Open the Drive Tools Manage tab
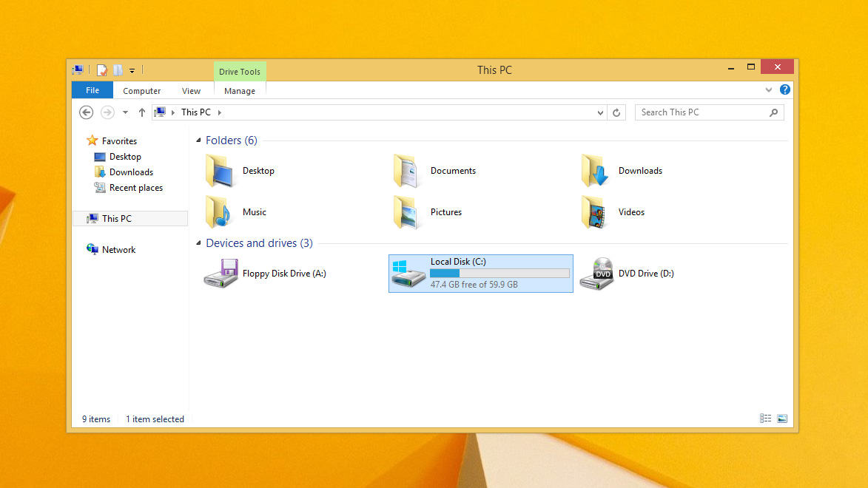Screen dimensions: 868x488 239,90
